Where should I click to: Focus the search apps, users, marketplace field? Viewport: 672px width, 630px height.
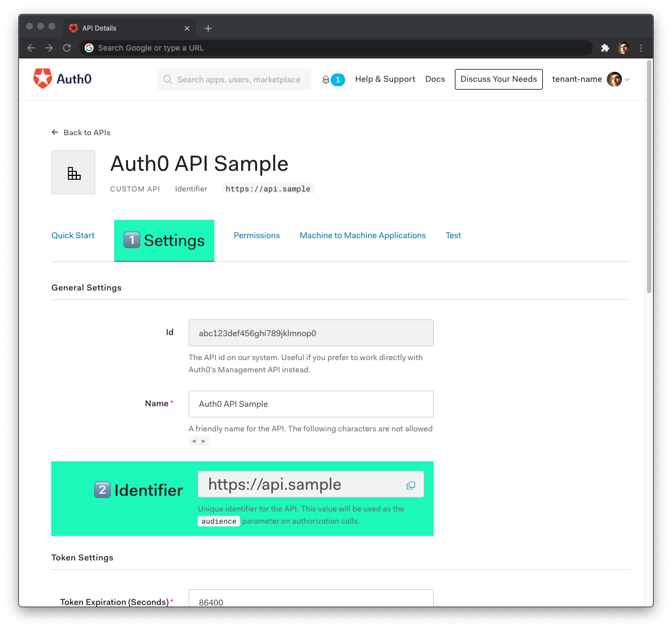pos(234,80)
